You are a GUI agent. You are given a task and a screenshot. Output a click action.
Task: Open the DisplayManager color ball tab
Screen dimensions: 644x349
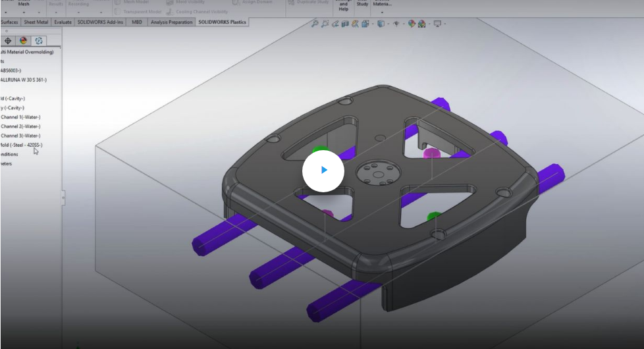tap(24, 41)
